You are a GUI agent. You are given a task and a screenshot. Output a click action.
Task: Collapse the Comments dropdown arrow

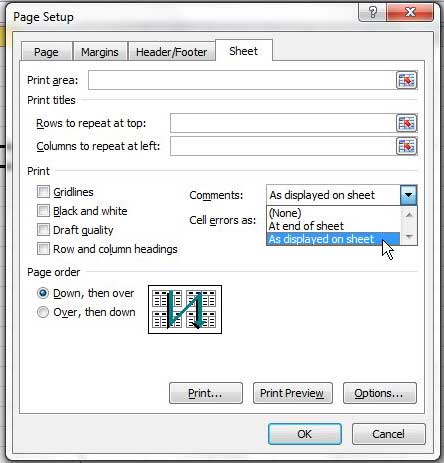(408, 195)
